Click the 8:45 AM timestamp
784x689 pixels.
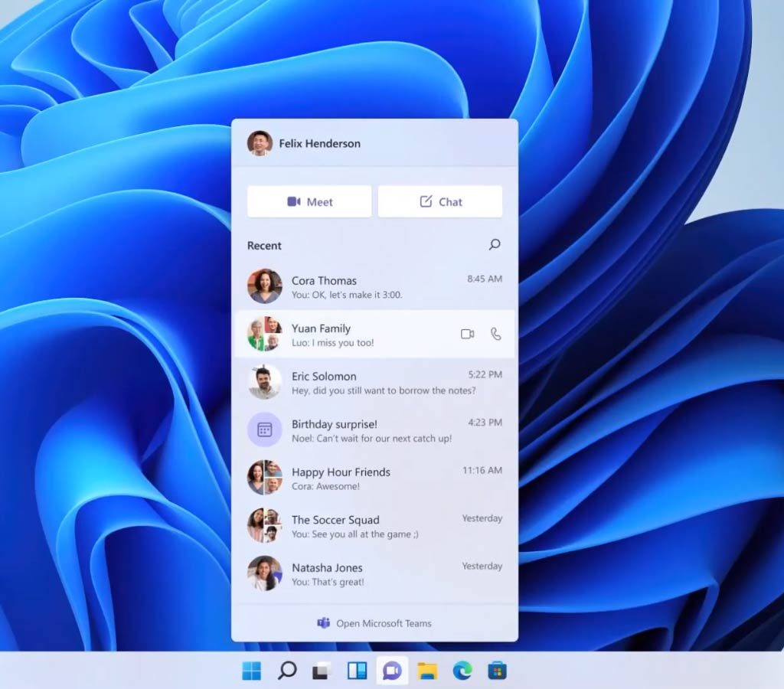coord(485,279)
